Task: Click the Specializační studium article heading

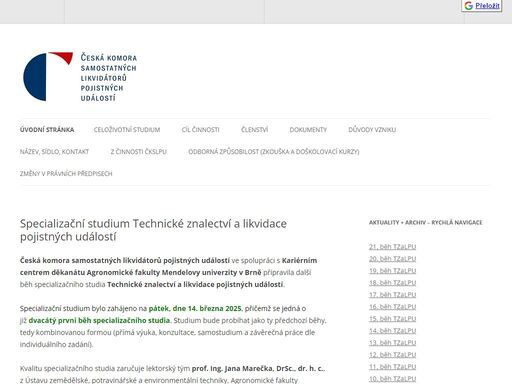Action: (153, 230)
